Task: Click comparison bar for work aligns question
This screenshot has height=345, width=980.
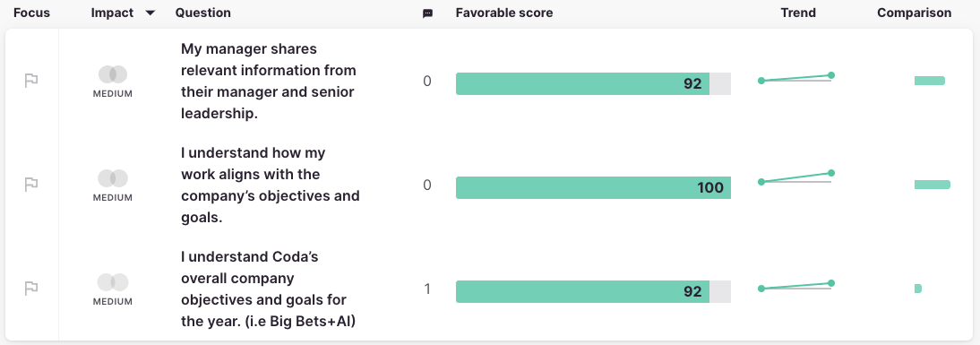Action: point(932,185)
